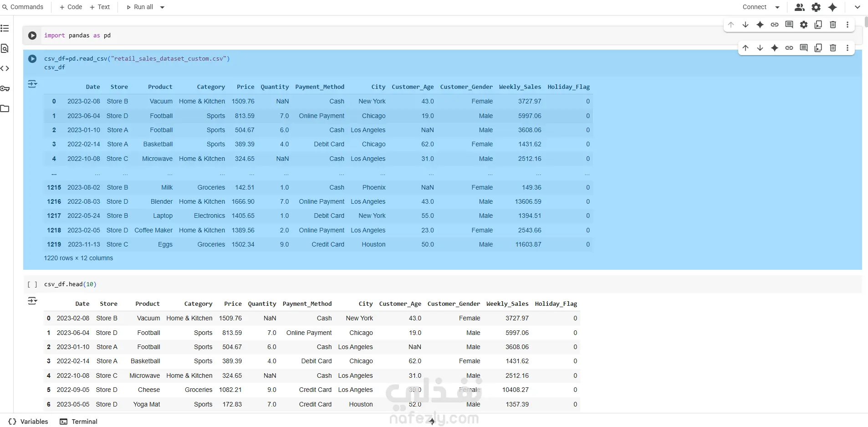Open the Files folder panel
Screen dimensions: 868x427
tap(5, 108)
